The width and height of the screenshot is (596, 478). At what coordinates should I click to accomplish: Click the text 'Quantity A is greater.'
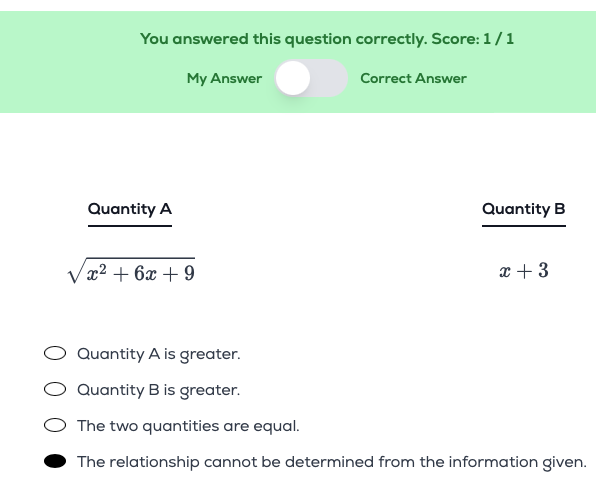click(159, 354)
